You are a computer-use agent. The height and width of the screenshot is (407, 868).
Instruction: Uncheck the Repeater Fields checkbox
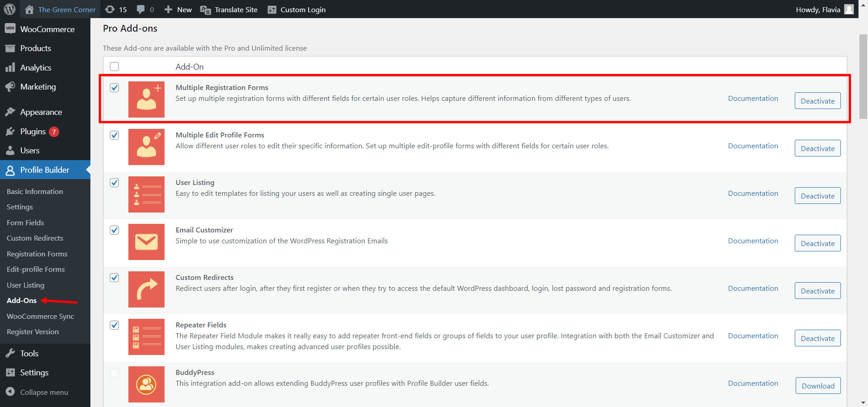pyautogui.click(x=114, y=325)
